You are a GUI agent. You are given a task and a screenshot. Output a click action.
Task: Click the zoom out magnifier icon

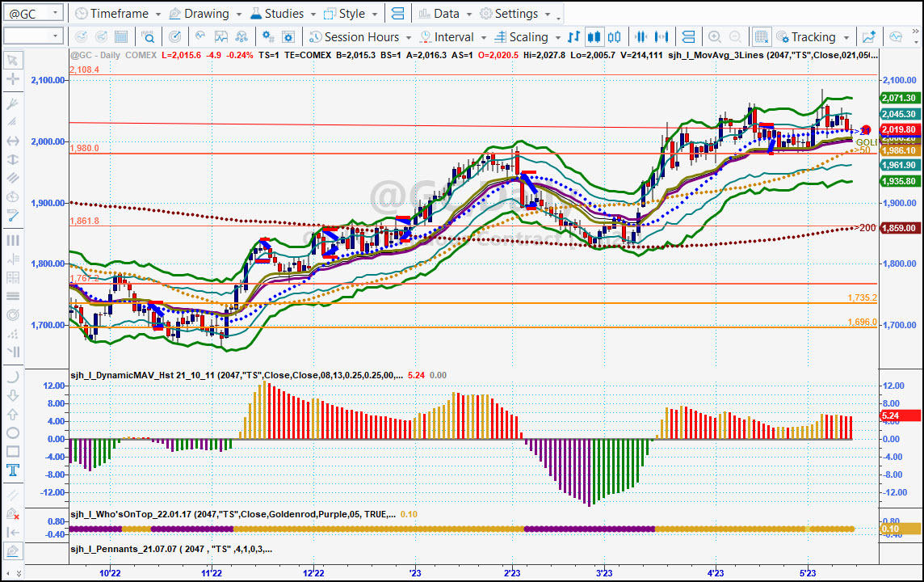point(735,37)
